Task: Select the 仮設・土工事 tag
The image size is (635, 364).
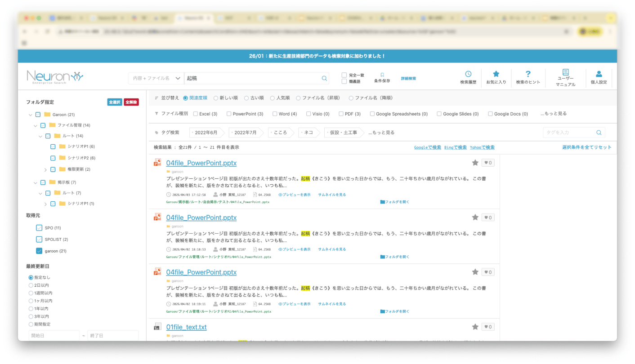Action: [343, 133]
